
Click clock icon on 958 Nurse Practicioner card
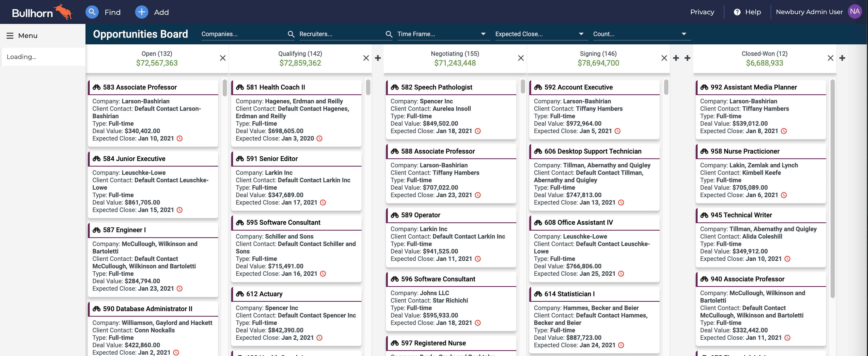[x=784, y=195]
